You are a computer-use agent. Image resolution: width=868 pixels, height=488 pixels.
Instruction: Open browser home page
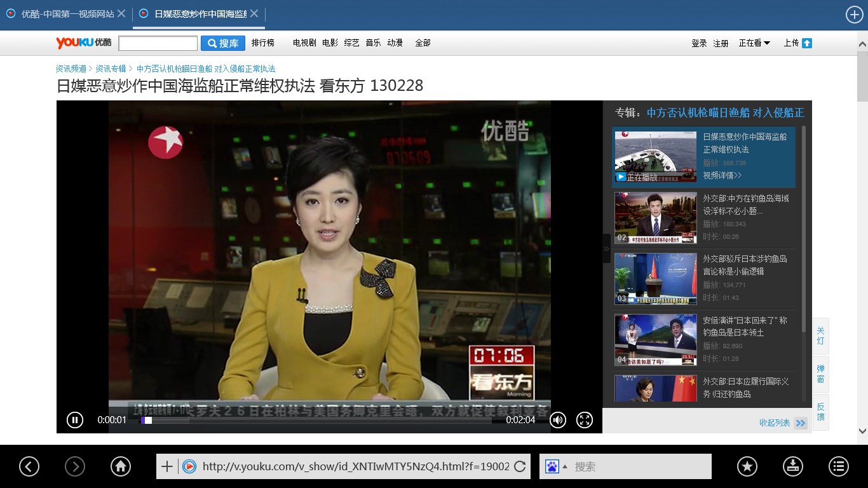(121, 466)
